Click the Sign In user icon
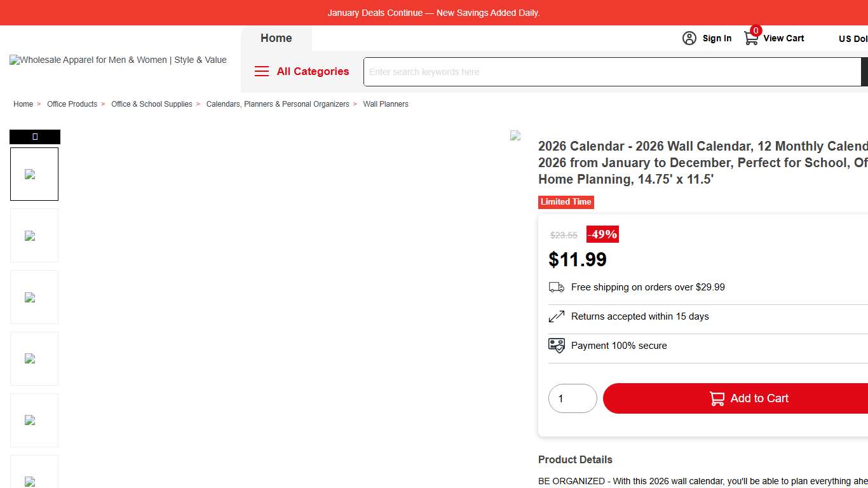 [689, 38]
